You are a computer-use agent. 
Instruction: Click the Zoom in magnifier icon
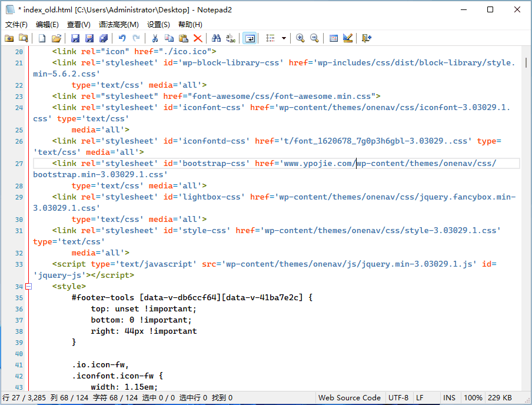[300, 38]
